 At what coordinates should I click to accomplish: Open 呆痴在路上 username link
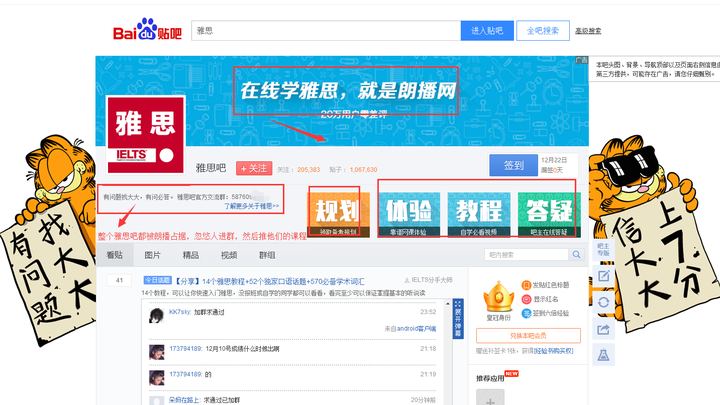[184, 400]
